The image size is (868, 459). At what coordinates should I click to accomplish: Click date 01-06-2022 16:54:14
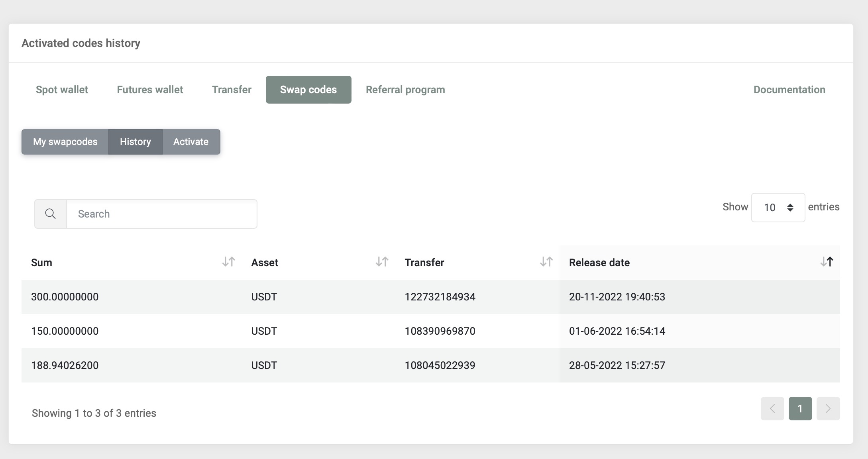[x=617, y=331]
